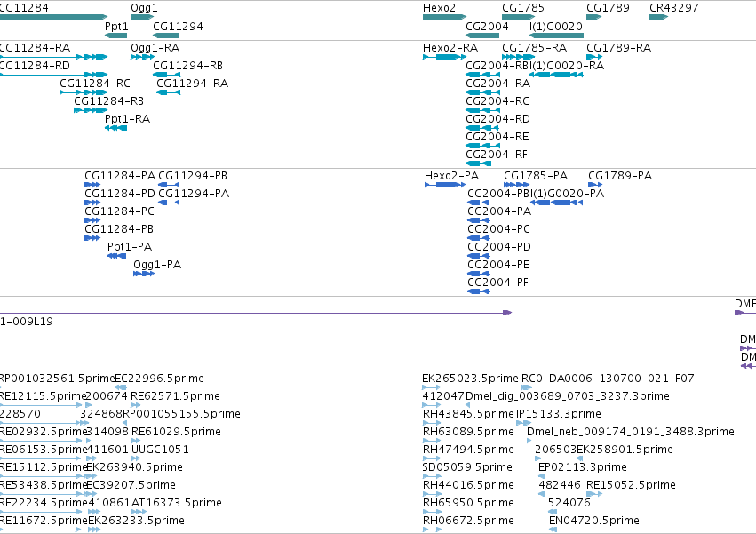
Task: Select the CG2004-PF protein label
Action: [x=498, y=283]
